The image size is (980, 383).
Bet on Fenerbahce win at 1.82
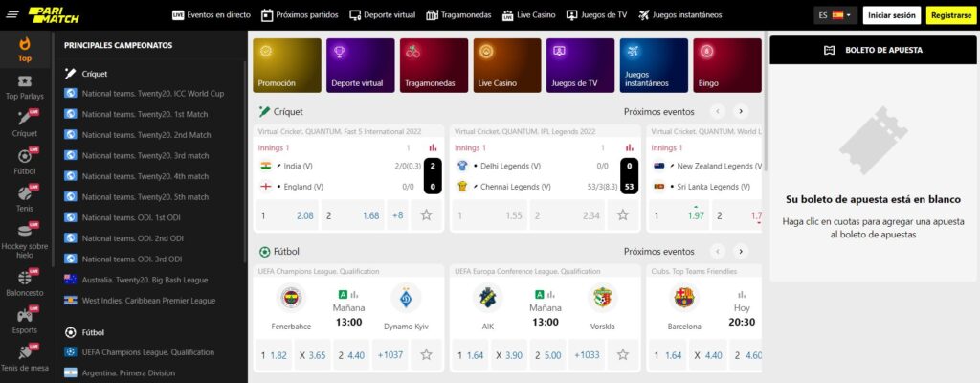(274, 355)
